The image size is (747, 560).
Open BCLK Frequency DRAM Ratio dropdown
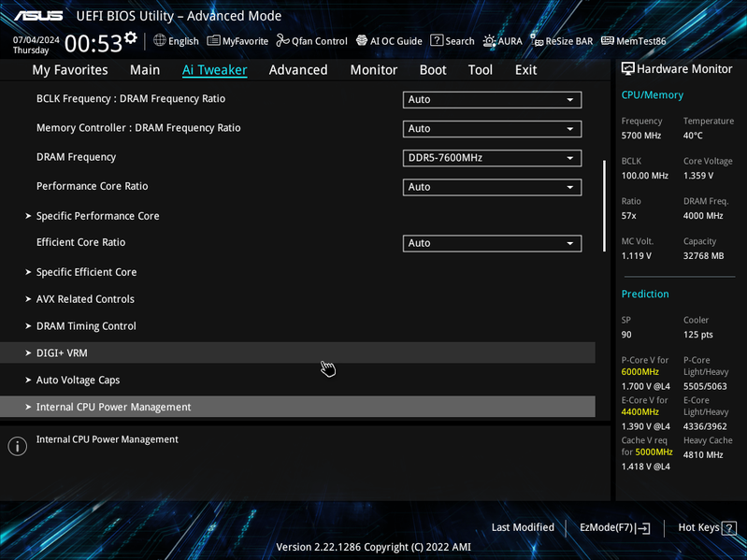492,99
